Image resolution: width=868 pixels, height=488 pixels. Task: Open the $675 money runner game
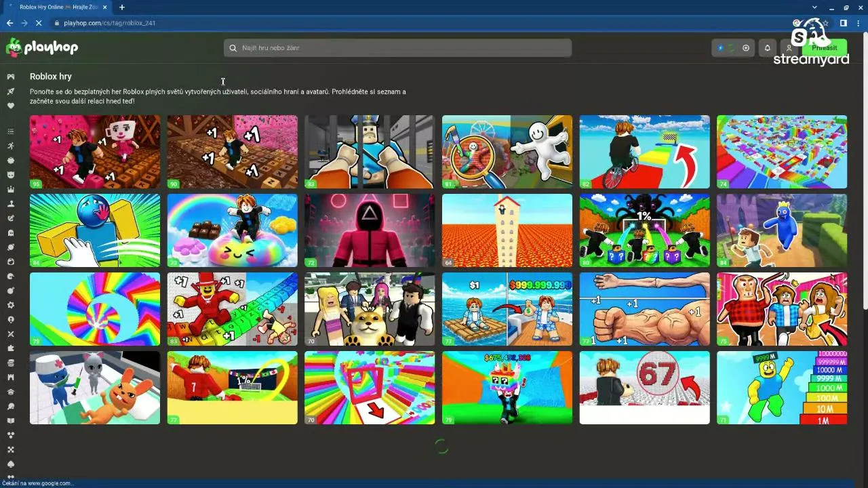click(x=507, y=388)
